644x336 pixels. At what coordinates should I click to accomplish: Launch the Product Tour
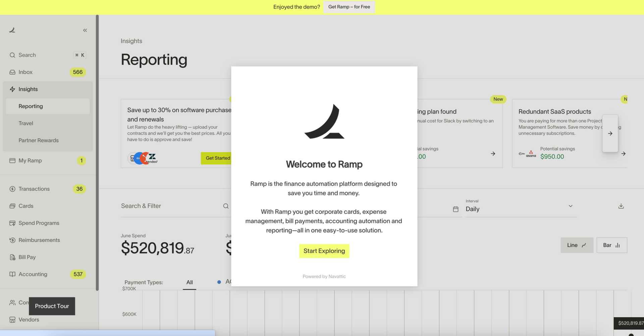tap(52, 306)
